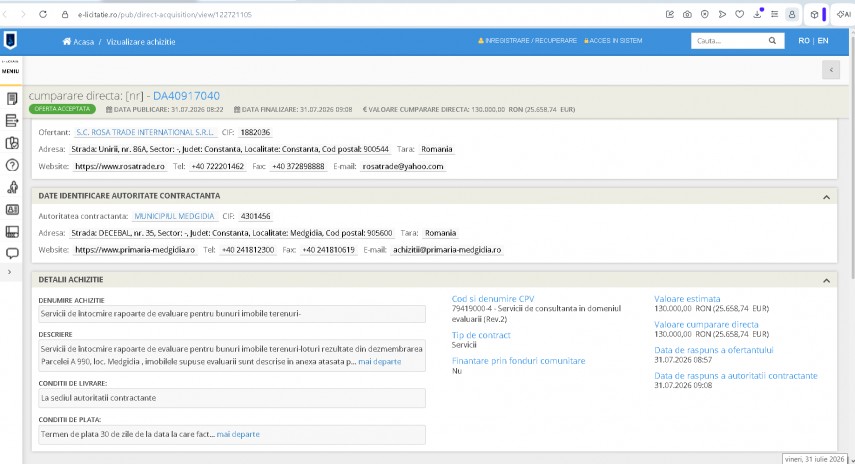
Task: Click the Cod si denumire CPV label
Action: point(493,299)
